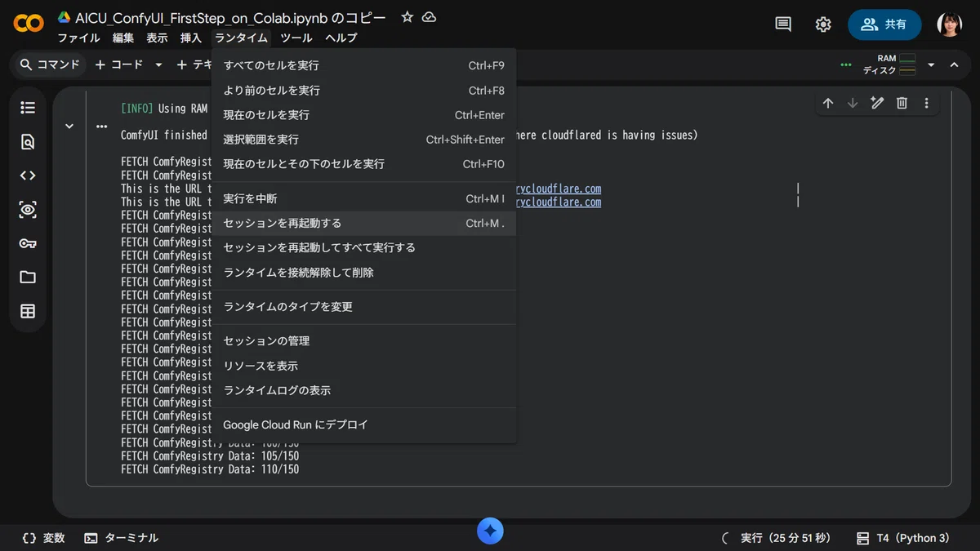Choose 実行を中断 to interrupt execution
Screen dimensions: 980x551
tap(363, 198)
